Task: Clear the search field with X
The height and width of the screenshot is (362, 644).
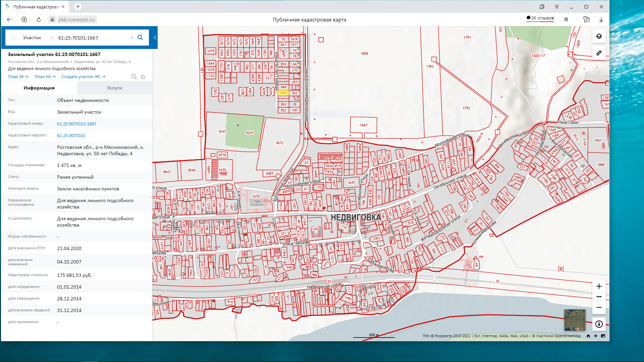Action: coord(132,38)
